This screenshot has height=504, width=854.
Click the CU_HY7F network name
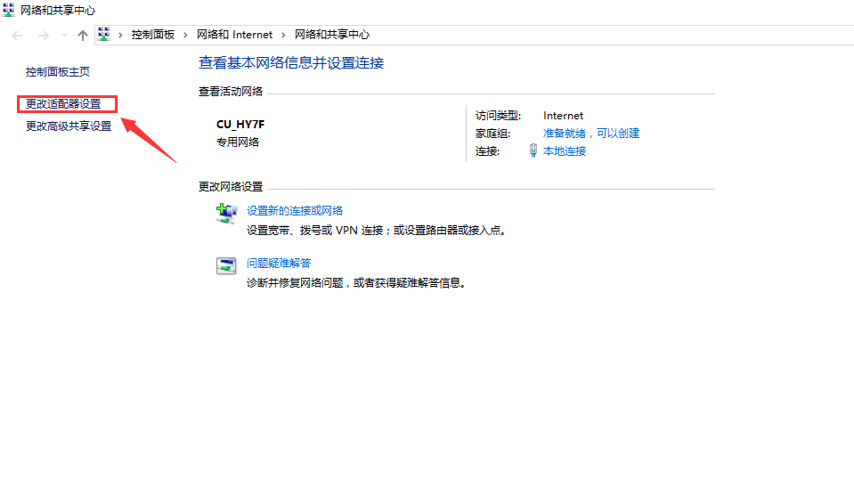coord(240,125)
